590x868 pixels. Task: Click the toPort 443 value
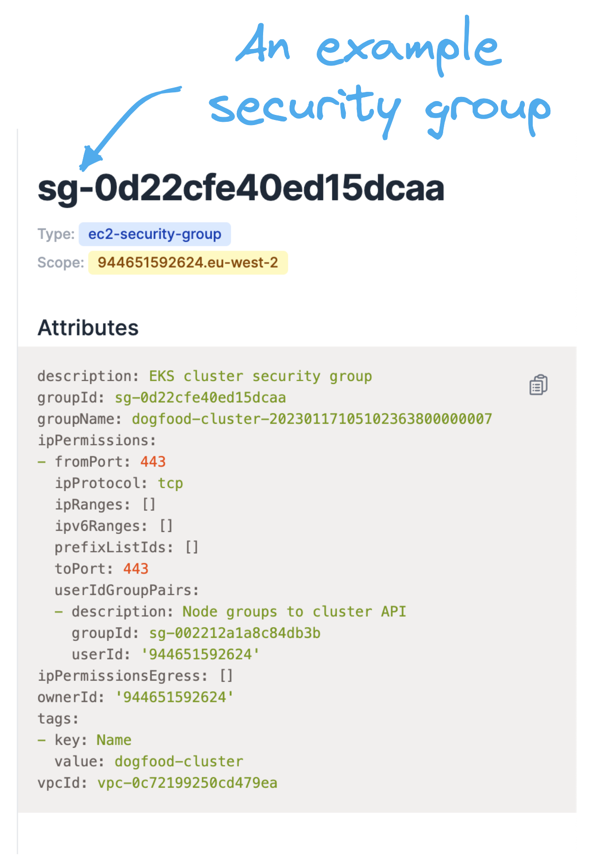[136, 569]
